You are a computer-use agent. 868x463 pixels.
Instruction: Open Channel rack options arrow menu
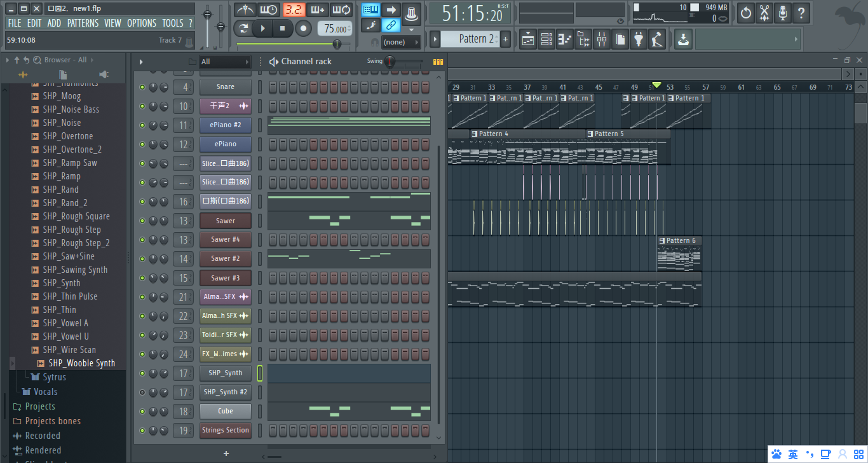[141, 62]
